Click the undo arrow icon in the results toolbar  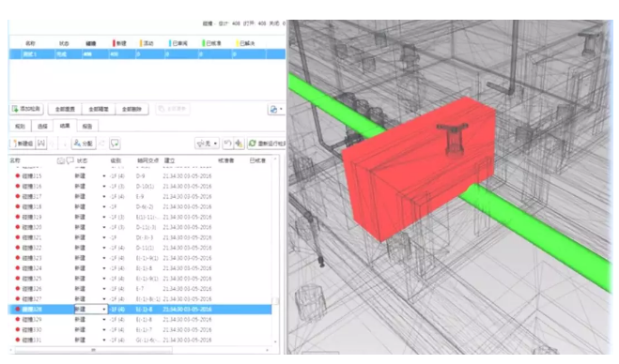click(227, 144)
